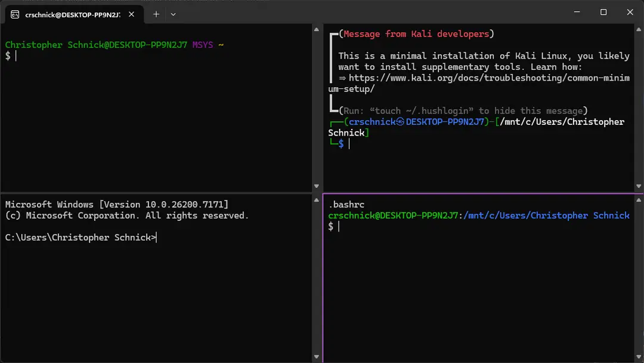Screen dimensions: 644x363
Task: Focus the MSYS prompt input line
Action: (16, 56)
